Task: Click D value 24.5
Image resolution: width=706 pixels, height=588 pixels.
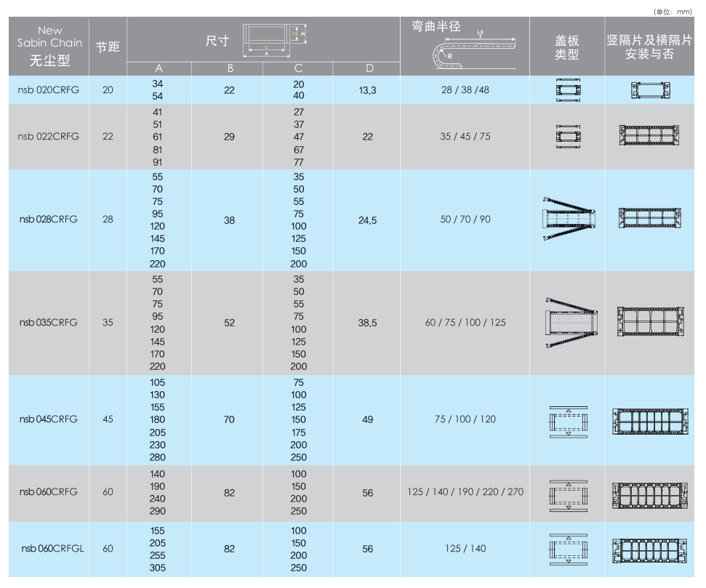Action: pyautogui.click(x=367, y=220)
